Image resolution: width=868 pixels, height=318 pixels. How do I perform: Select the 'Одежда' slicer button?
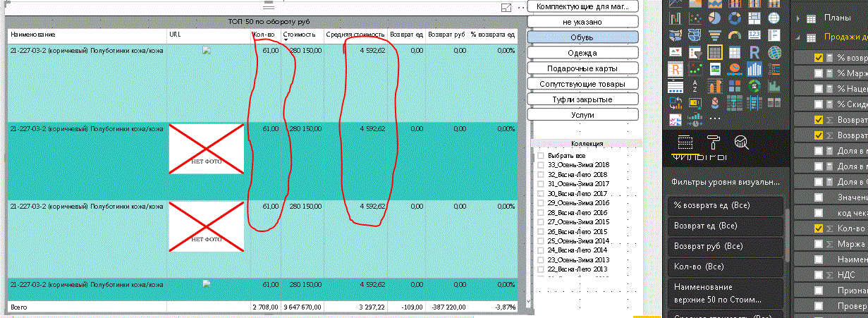click(x=582, y=53)
